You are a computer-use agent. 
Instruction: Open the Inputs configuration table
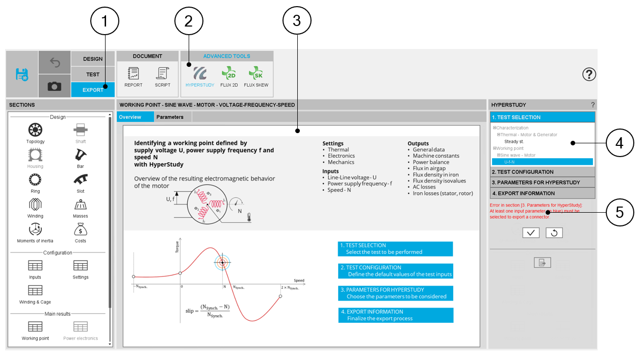click(x=35, y=269)
